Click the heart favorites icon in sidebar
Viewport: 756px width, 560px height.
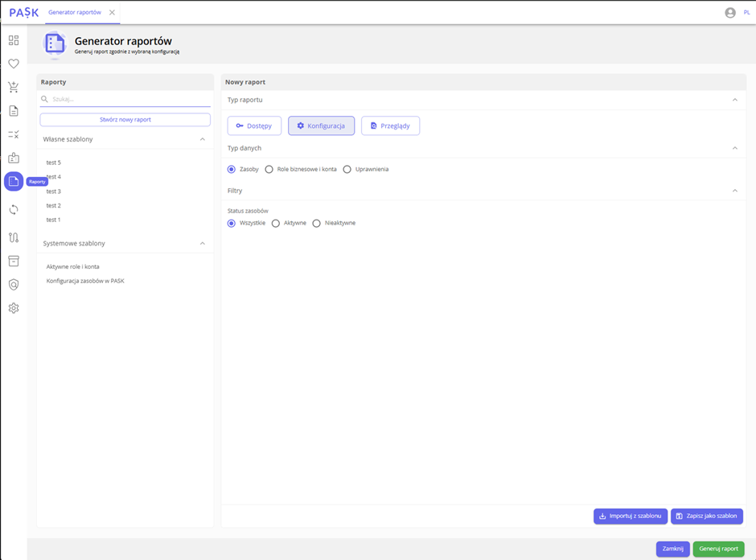click(x=14, y=64)
